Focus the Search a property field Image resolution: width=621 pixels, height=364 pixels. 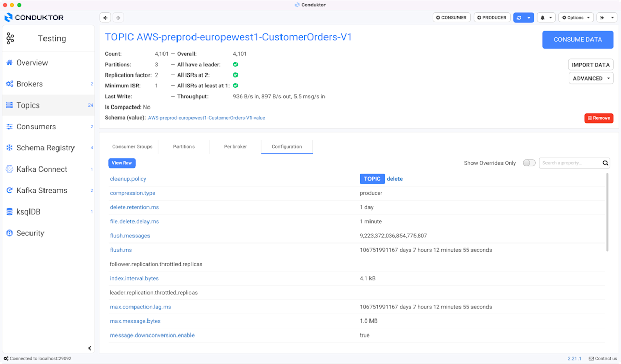570,163
